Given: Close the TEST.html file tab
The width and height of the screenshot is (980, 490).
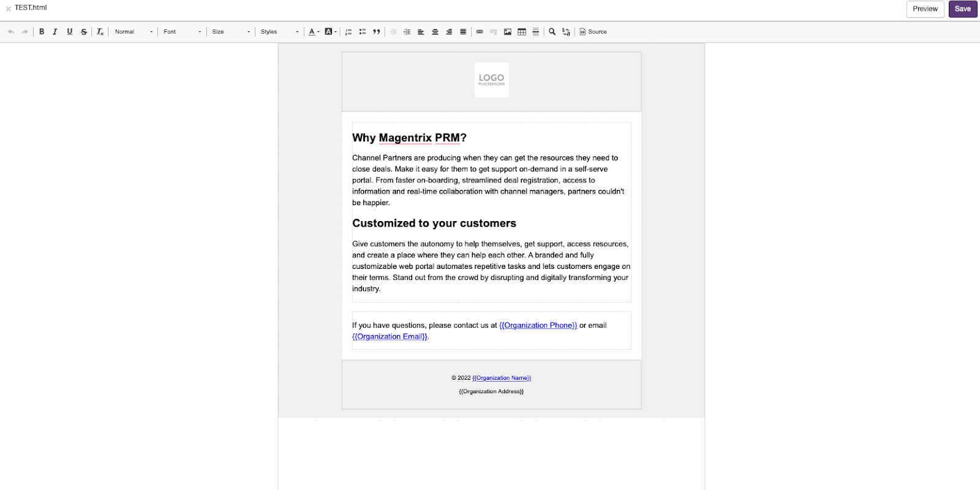Looking at the screenshot, I should 8,9.
